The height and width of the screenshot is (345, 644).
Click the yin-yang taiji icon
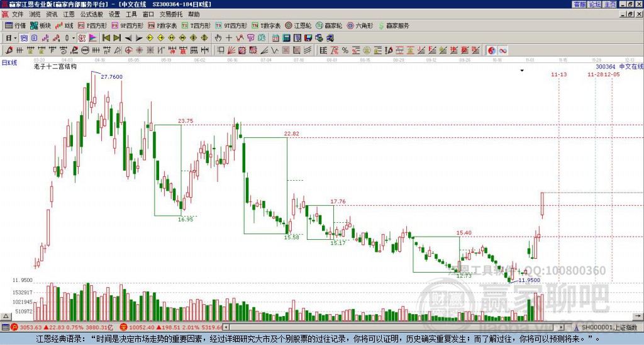[492, 50]
